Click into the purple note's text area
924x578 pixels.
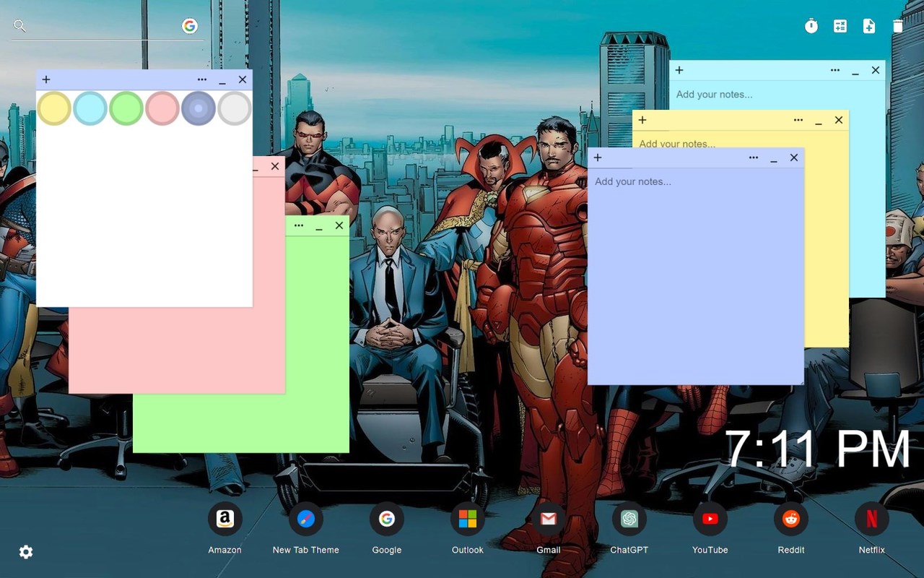coord(696,275)
